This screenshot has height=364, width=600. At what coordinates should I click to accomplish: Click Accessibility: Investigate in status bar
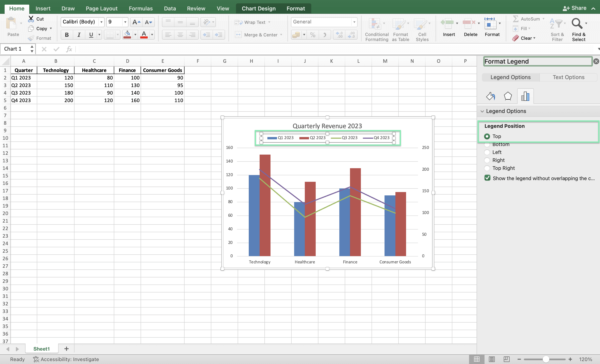[66, 359]
